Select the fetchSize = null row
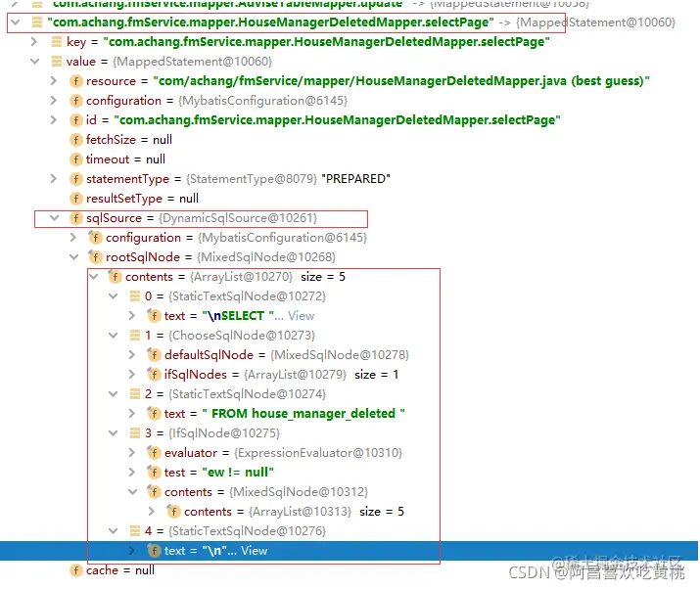This screenshot has height=589, width=700. pyautogui.click(x=121, y=140)
